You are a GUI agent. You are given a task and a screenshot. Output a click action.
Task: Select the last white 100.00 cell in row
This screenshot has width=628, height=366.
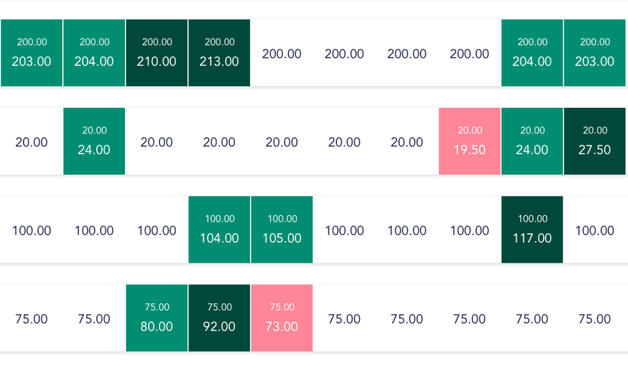(x=595, y=231)
